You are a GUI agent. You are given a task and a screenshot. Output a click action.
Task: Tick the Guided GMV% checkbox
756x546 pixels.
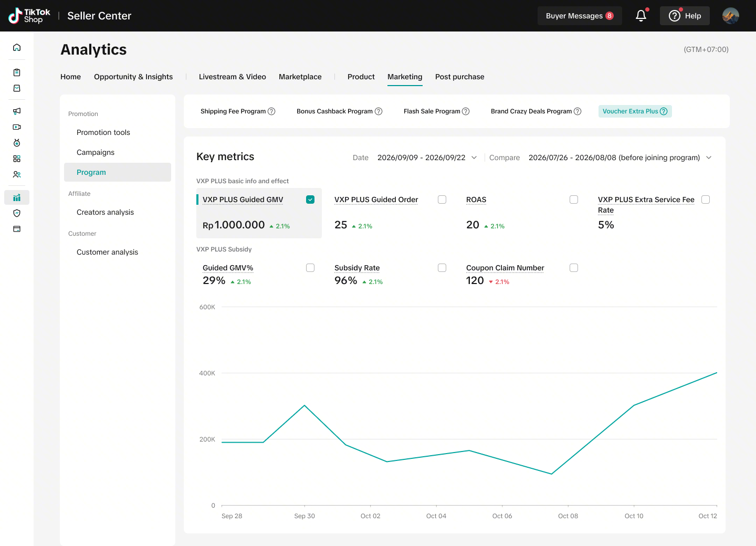[310, 268]
